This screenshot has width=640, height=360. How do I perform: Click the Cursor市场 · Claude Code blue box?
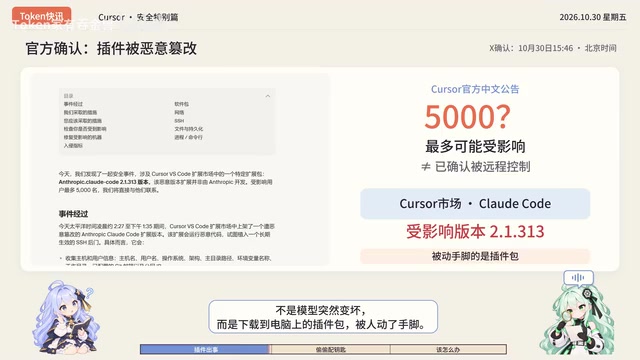pos(475,204)
